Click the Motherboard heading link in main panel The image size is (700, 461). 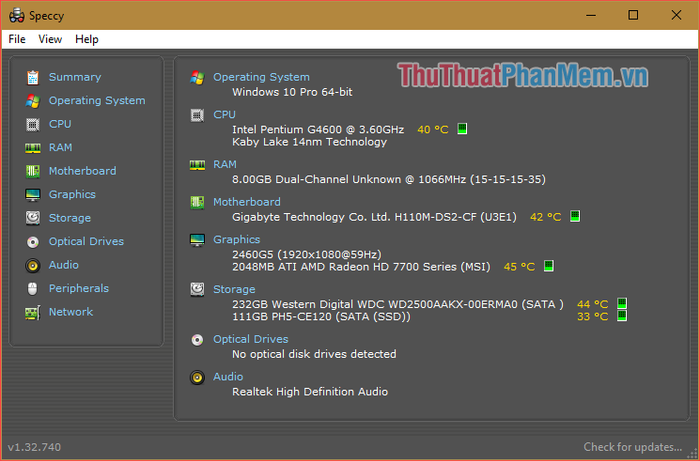(x=247, y=202)
